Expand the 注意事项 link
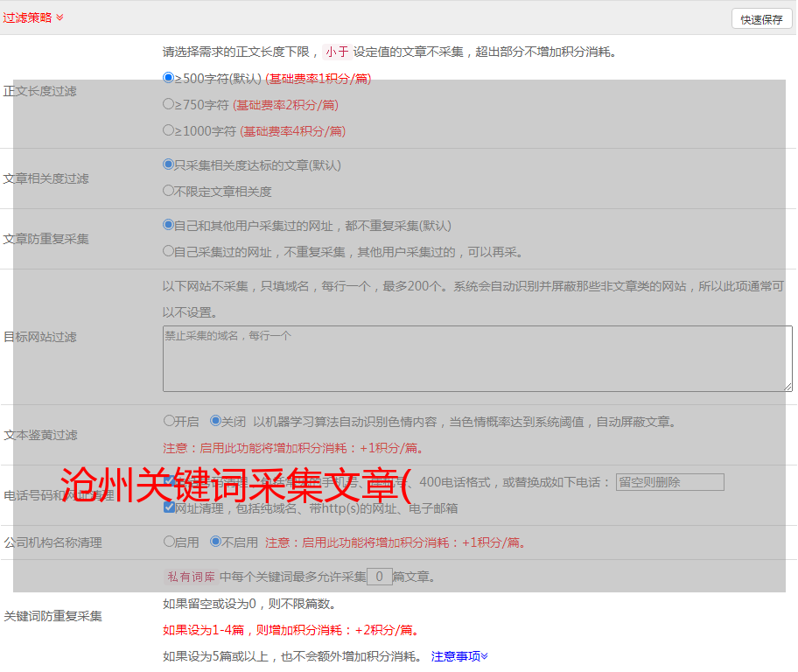Image resolution: width=798 pixels, height=672 pixels. [x=459, y=655]
